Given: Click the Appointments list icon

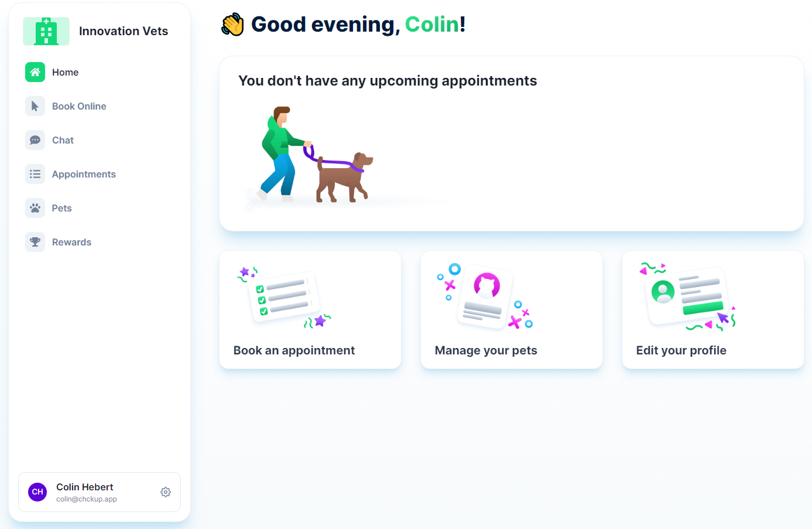Looking at the screenshot, I should [35, 174].
